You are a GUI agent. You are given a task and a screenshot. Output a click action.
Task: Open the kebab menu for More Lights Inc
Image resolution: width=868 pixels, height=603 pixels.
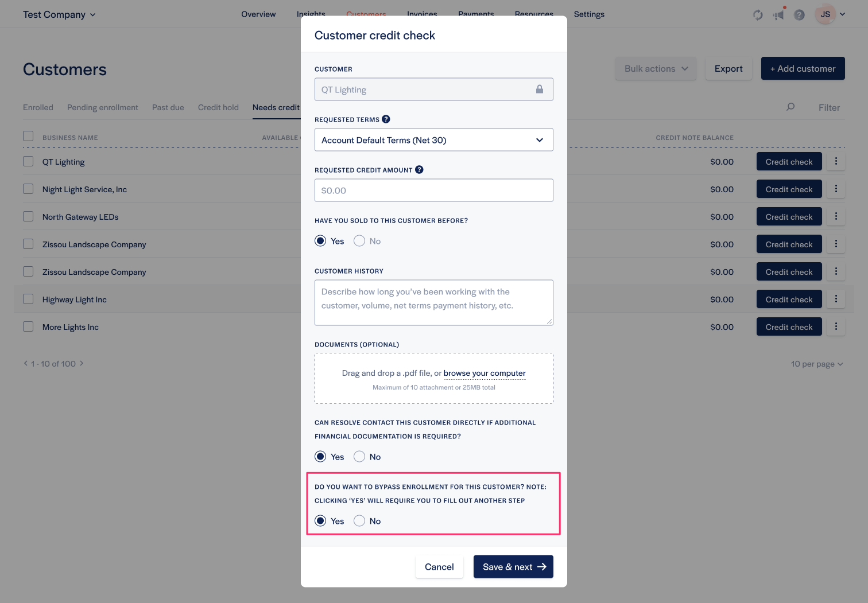coord(835,326)
